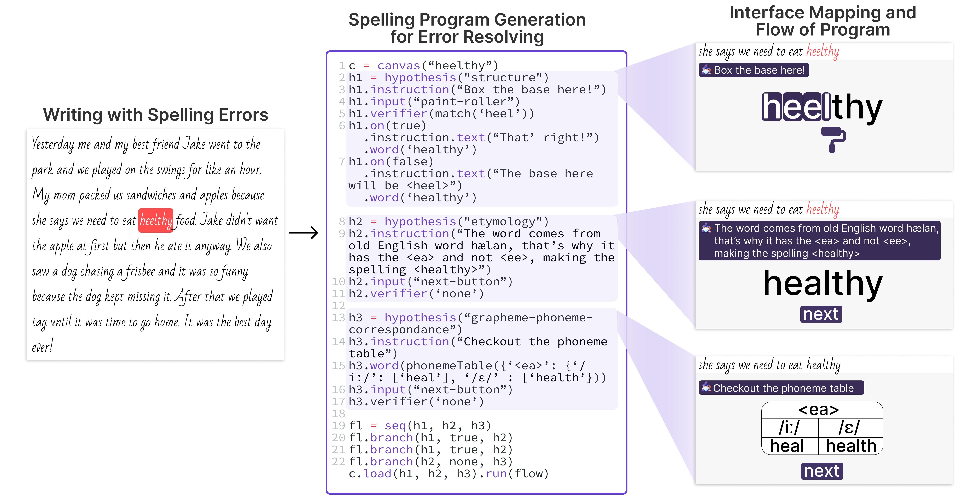Click the highlighted misspelled word heelthy in essay

(x=156, y=220)
